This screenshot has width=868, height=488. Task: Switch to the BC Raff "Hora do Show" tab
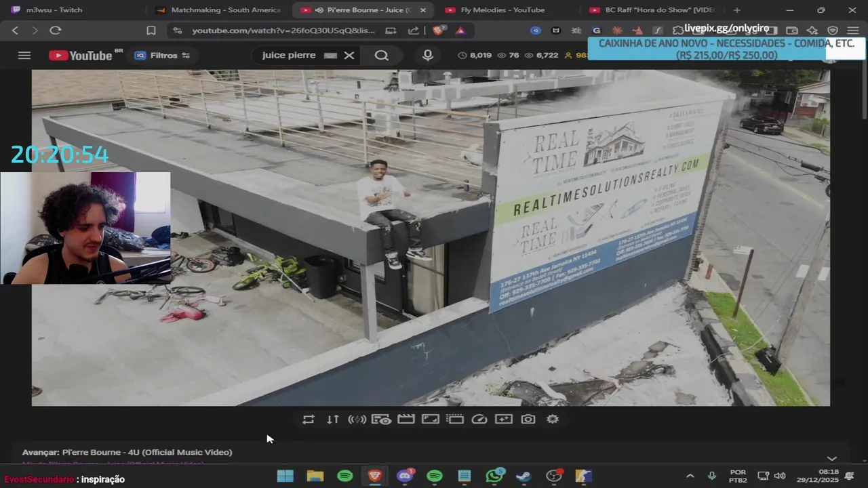(x=652, y=10)
